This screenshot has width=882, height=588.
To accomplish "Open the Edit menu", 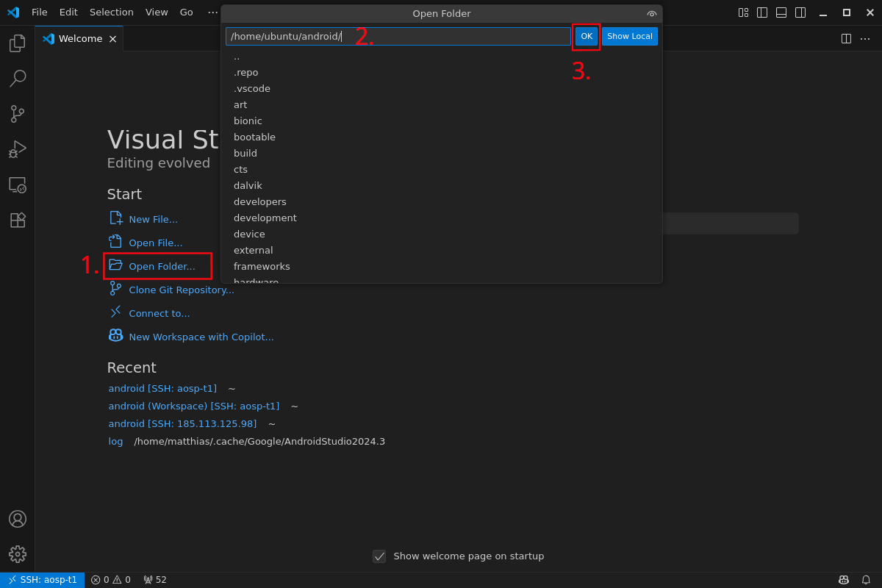I will (68, 12).
